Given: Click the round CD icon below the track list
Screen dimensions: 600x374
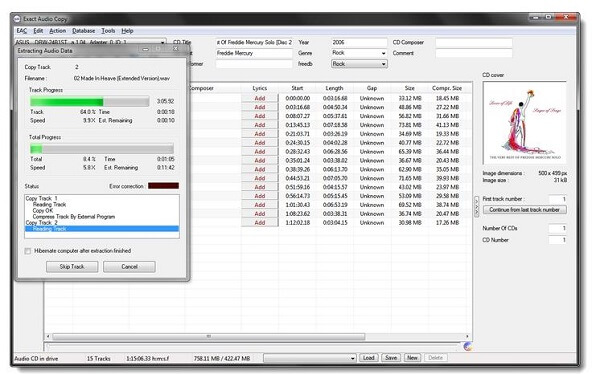Looking at the screenshot, I should 468,346.
